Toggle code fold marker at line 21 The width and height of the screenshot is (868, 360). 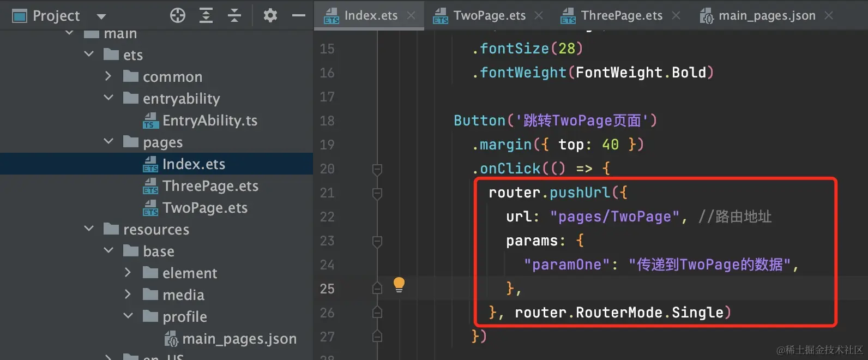pyautogui.click(x=377, y=193)
